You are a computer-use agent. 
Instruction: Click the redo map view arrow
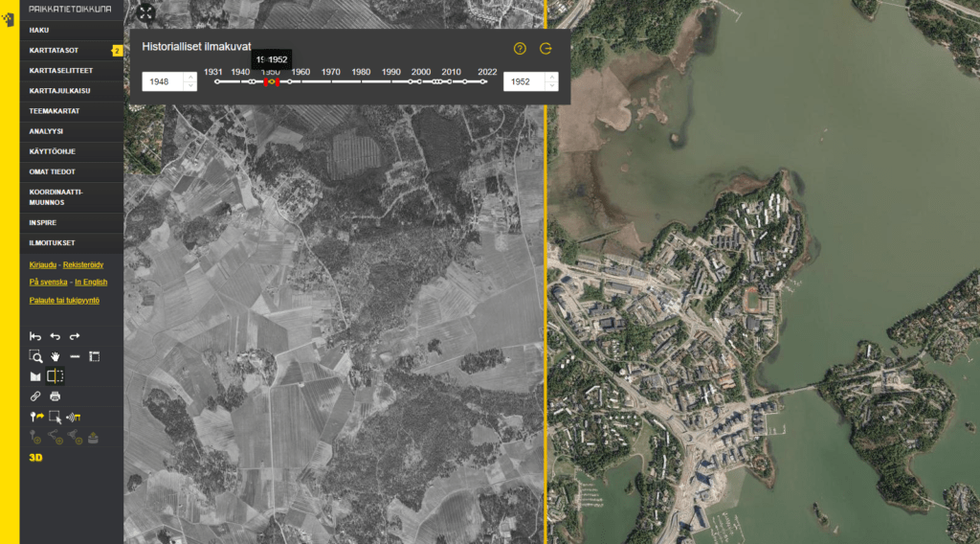tap(75, 336)
